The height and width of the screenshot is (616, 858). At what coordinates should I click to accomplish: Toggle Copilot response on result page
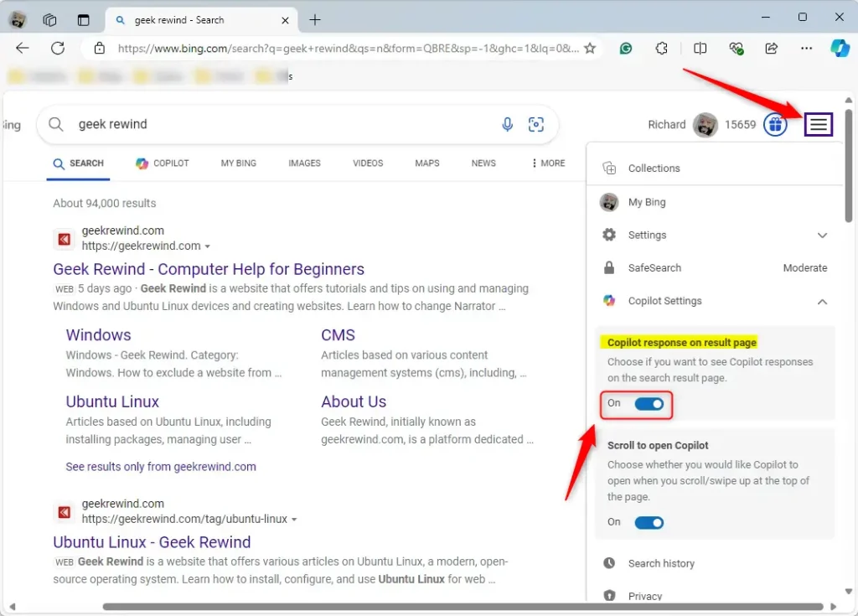tap(649, 404)
